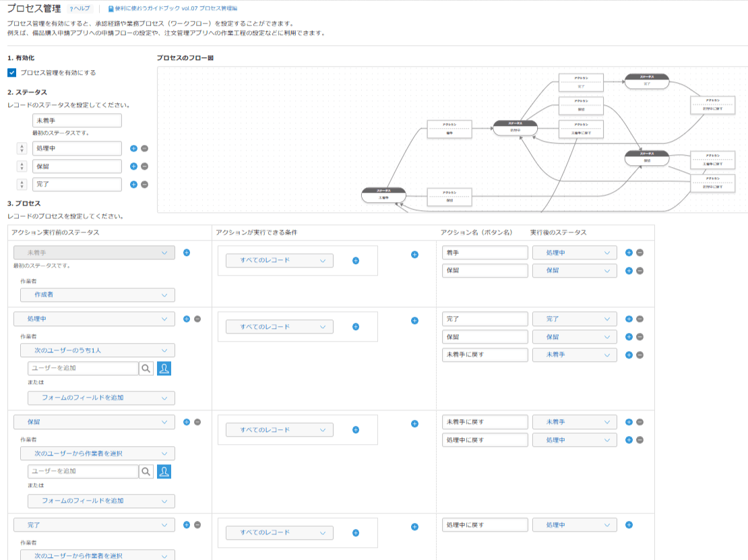Delete the 完了 process row
The image size is (748, 560).
(x=197, y=525)
